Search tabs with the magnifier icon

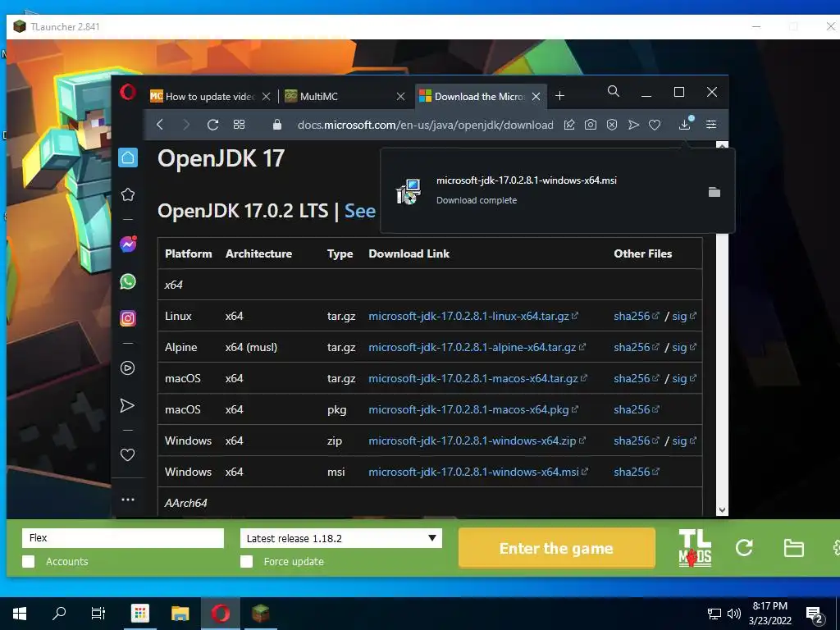coord(614,92)
